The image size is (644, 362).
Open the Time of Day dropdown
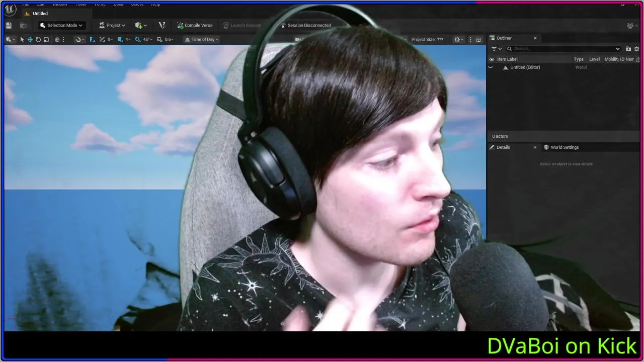pyautogui.click(x=201, y=39)
